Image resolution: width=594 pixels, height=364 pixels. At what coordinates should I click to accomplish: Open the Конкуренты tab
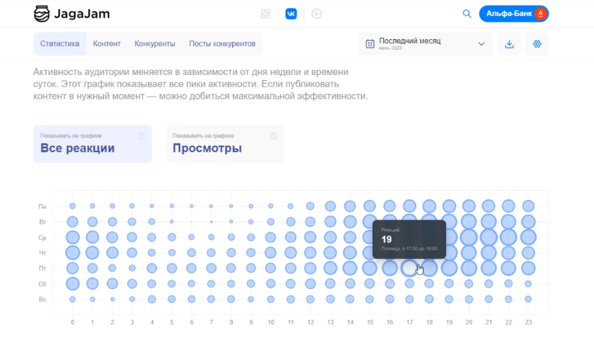(155, 44)
